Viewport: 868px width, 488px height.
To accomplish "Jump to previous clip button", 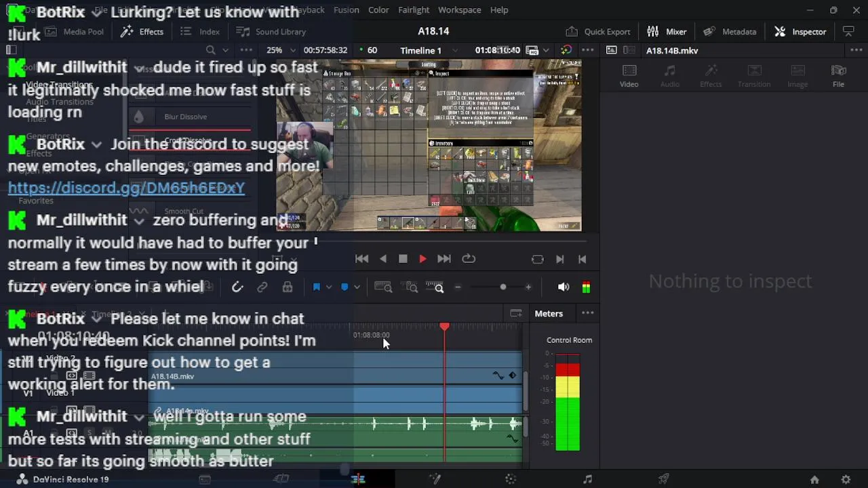I will coord(582,259).
